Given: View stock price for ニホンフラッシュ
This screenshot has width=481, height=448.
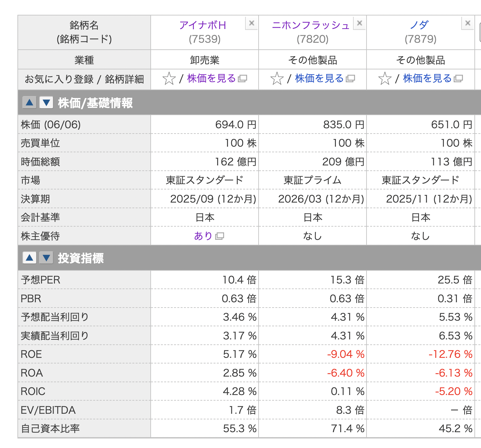Looking at the screenshot, I should point(319,79).
